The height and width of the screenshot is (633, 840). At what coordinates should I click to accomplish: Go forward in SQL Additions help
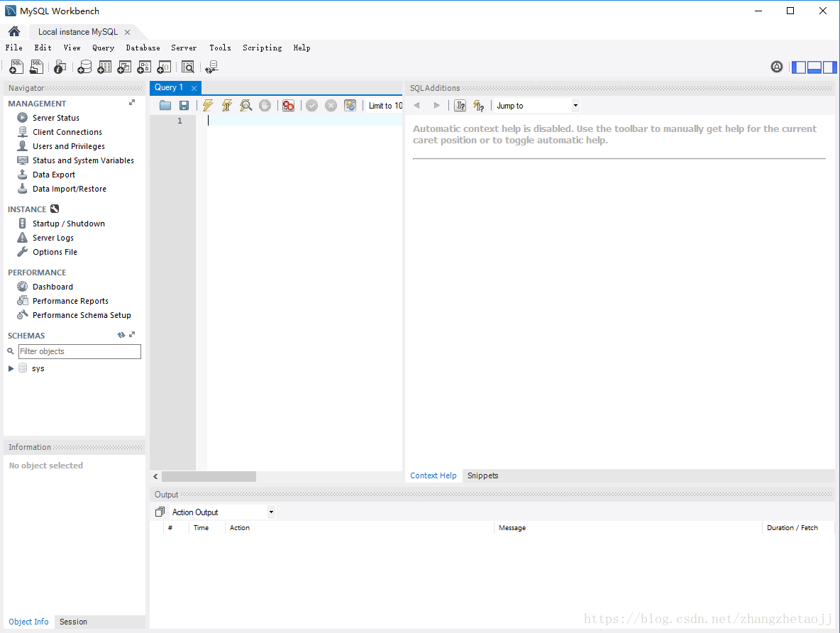[436, 106]
